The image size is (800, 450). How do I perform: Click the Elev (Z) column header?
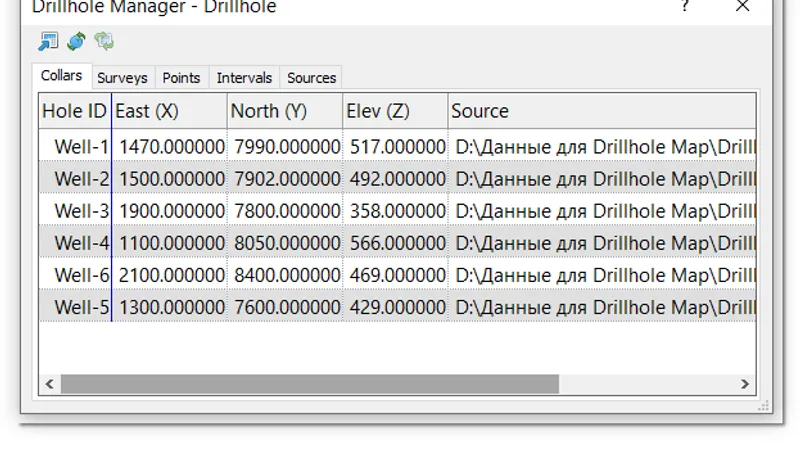(x=395, y=111)
